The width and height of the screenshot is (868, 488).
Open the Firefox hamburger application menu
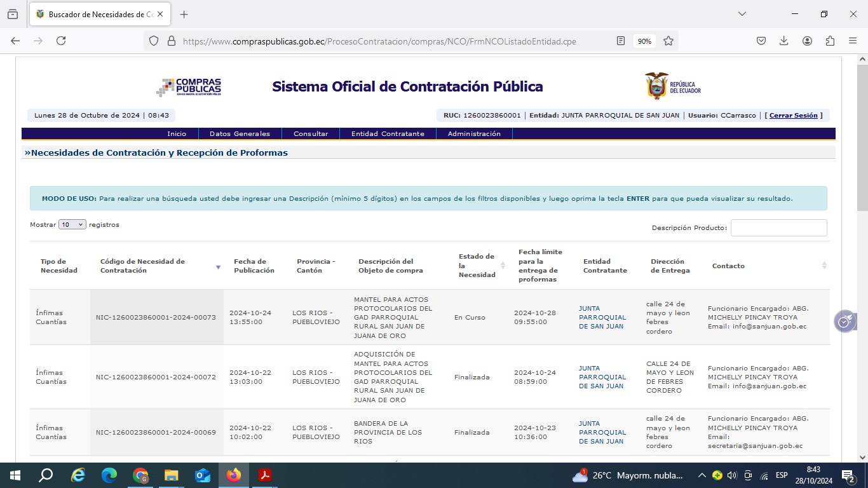pyautogui.click(x=853, y=41)
